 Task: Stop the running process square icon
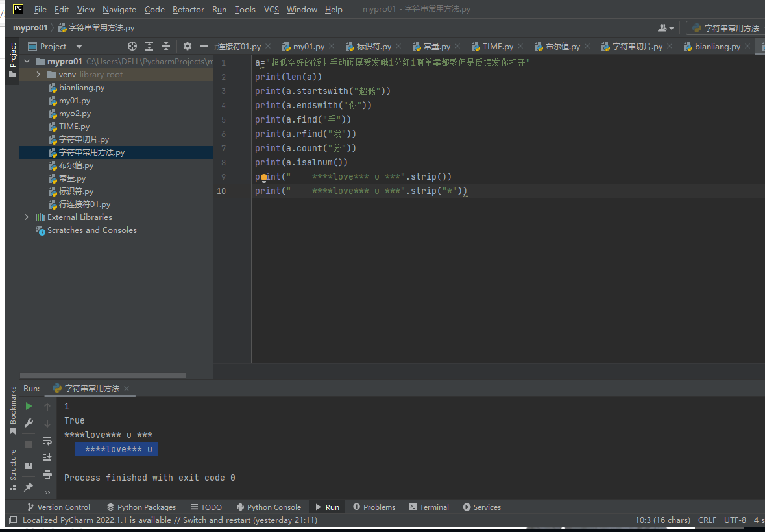29,444
